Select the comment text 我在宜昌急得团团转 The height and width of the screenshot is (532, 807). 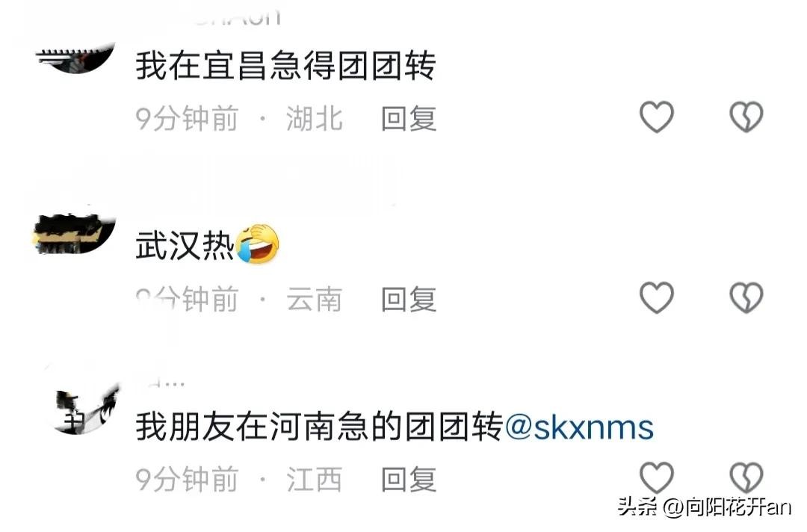coord(285,66)
